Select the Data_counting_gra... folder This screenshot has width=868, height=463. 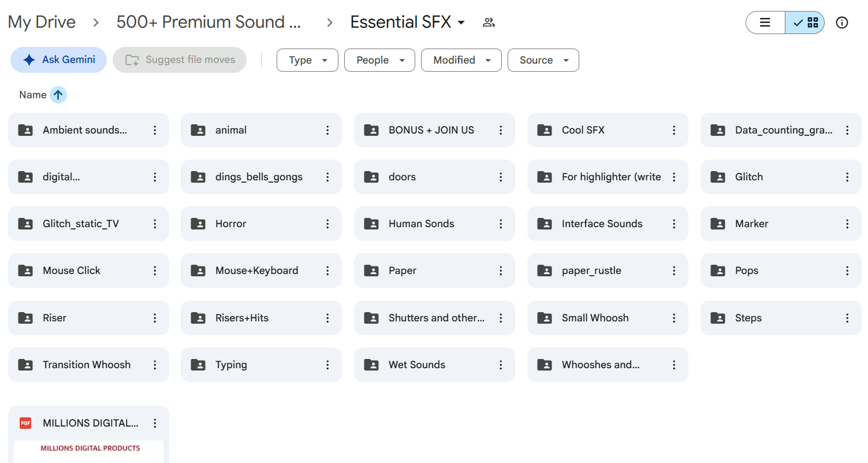781,130
